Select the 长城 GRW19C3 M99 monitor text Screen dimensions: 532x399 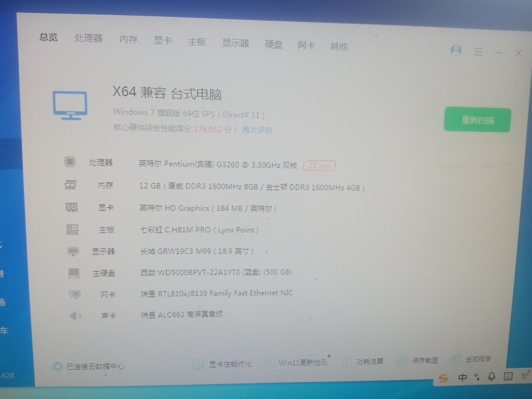click(197, 251)
